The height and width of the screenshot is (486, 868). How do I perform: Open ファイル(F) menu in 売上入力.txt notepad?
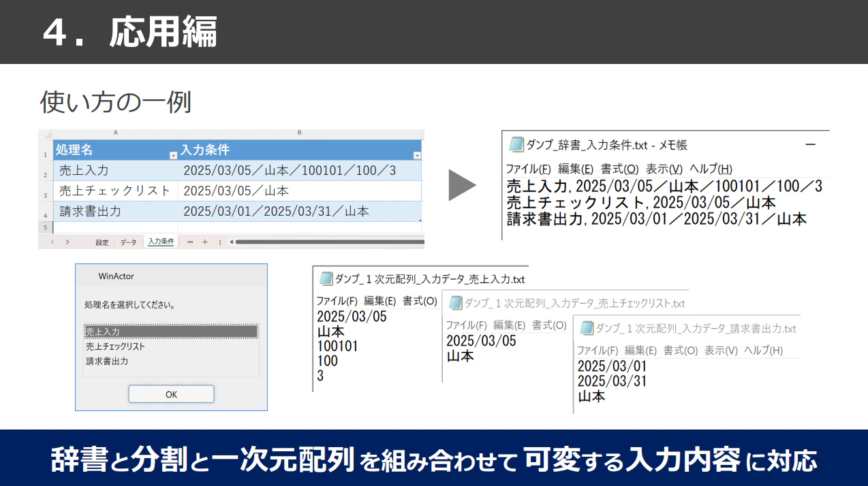point(337,300)
